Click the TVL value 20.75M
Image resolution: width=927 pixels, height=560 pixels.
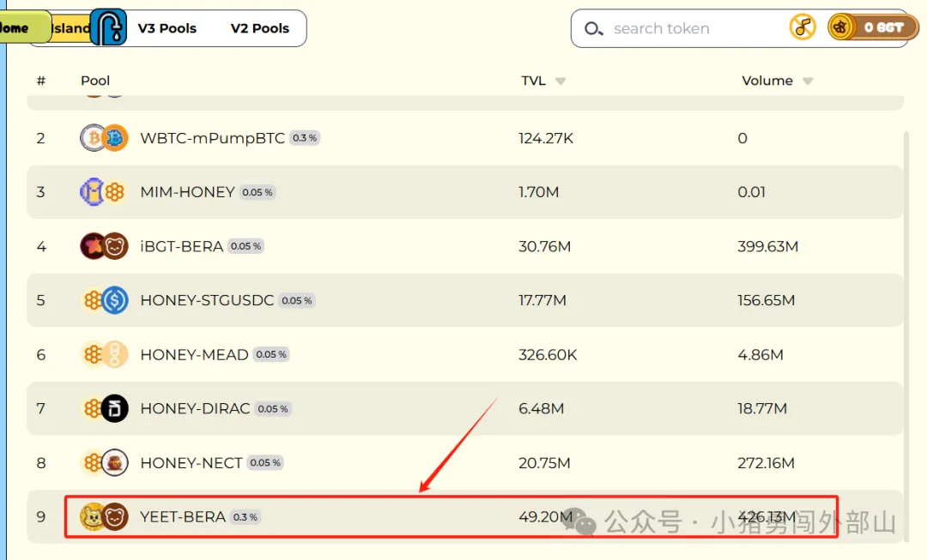[544, 462]
